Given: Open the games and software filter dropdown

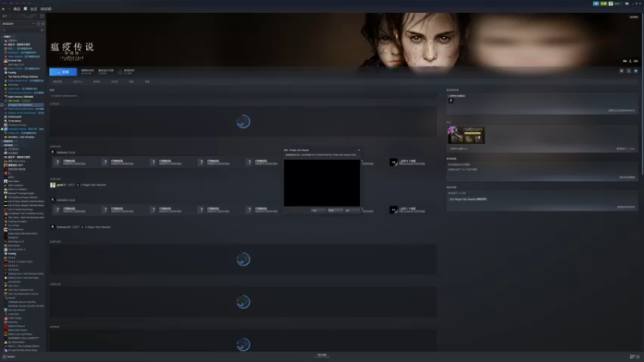Looking at the screenshot, I should 18,24.
